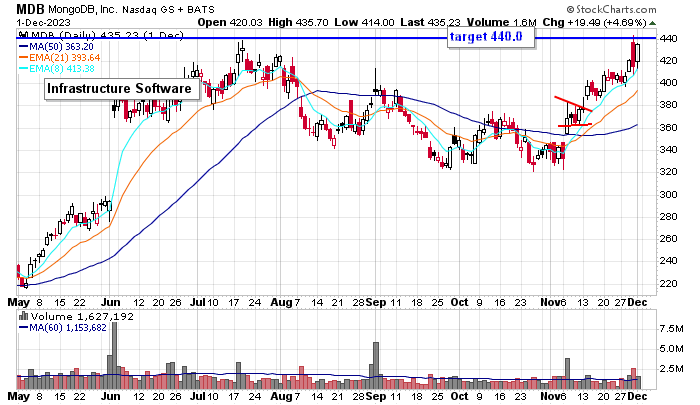Click the green up-triangle change indicator
The width and height of the screenshot is (700, 405).
(x=652, y=23)
